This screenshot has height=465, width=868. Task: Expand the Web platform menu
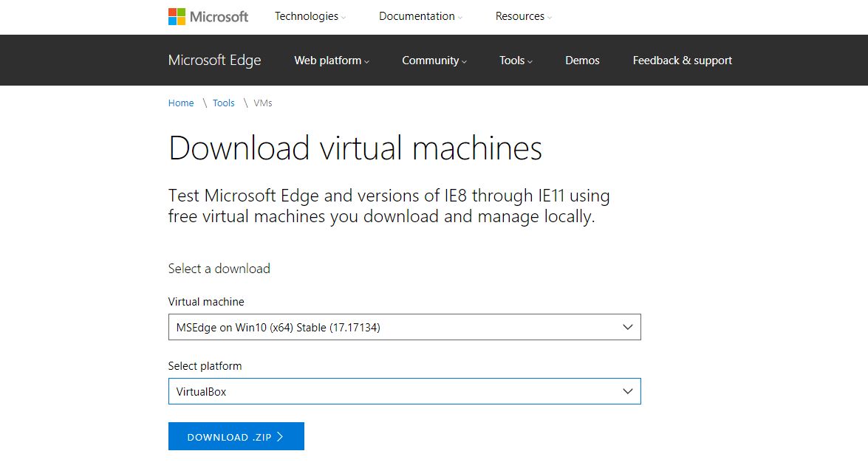[x=332, y=61]
